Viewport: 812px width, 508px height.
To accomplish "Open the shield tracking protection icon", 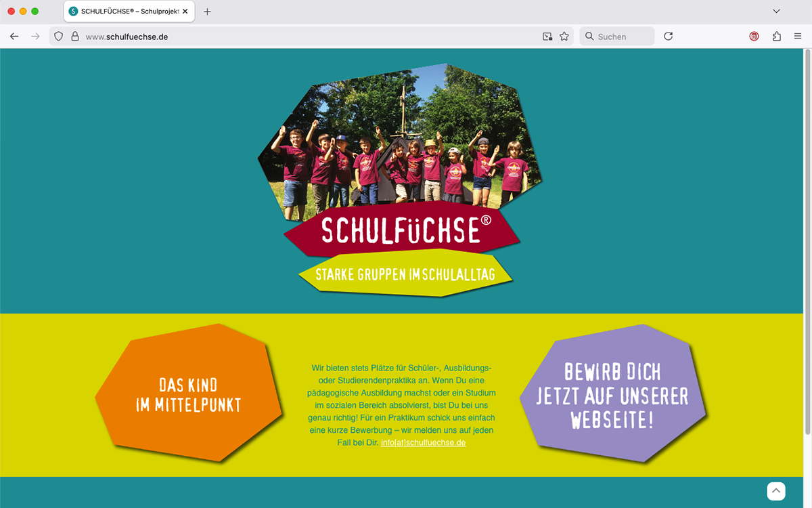I will (59, 37).
